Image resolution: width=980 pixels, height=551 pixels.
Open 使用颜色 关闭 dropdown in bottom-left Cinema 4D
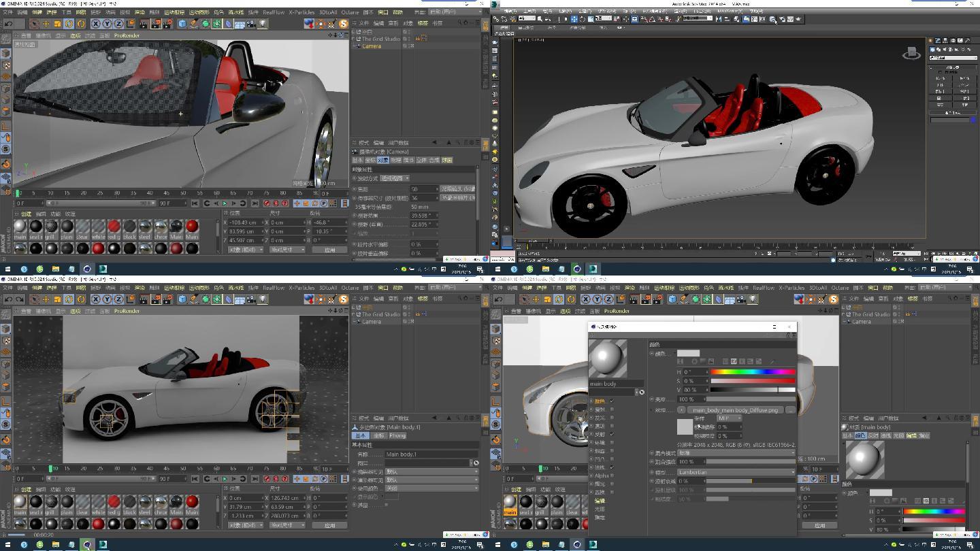click(x=431, y=488)
